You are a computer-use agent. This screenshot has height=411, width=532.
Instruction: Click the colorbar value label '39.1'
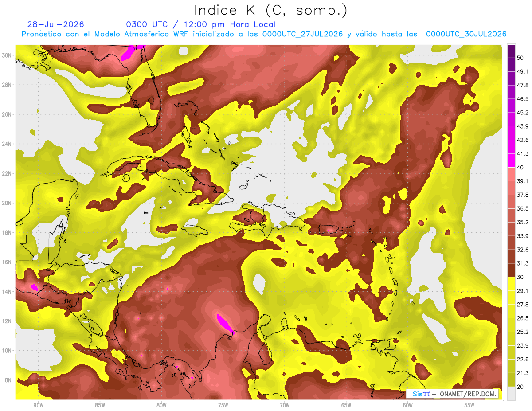click(x=523, y=181)
